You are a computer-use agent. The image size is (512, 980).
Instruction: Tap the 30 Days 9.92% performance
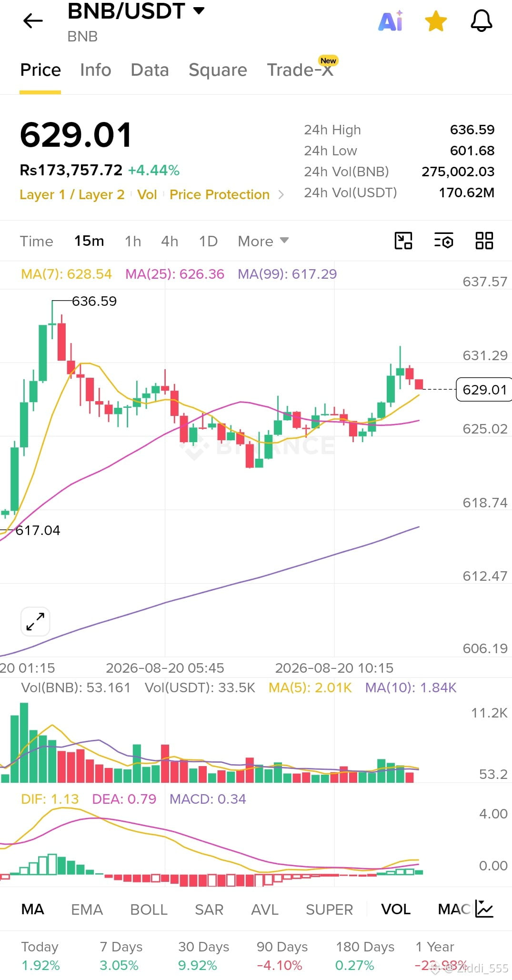pyautogui.click(x=203, y=956)
